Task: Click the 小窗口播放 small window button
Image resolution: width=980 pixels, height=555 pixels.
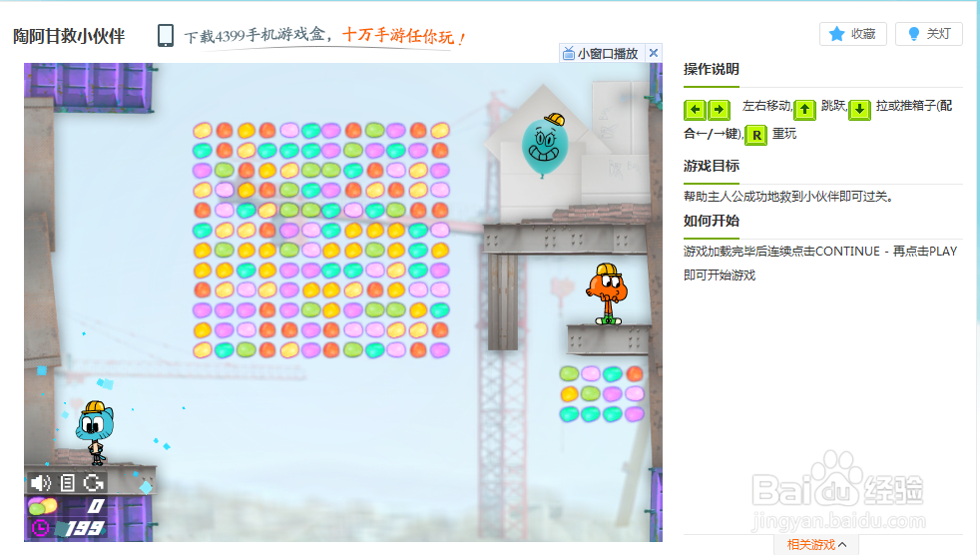Action: tap(601, 53)
